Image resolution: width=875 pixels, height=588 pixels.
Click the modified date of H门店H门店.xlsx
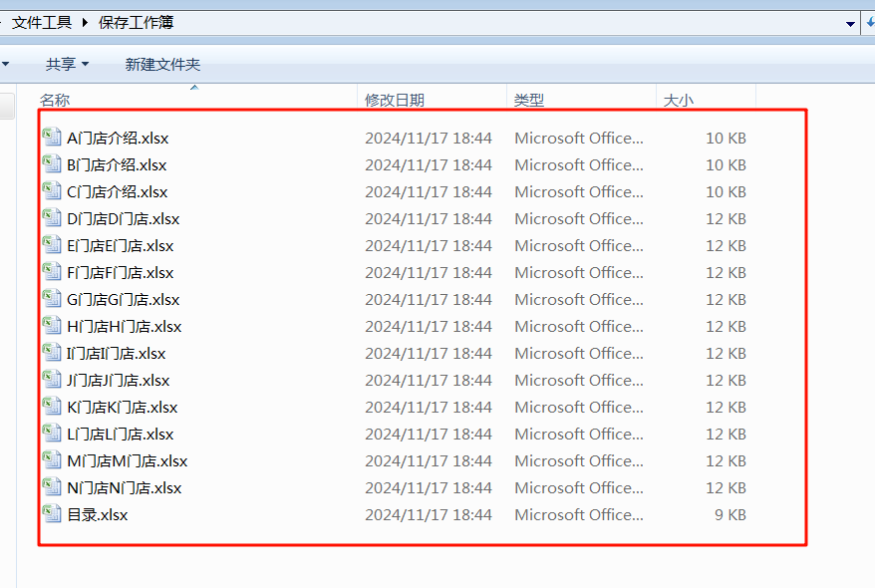[429, 326]
